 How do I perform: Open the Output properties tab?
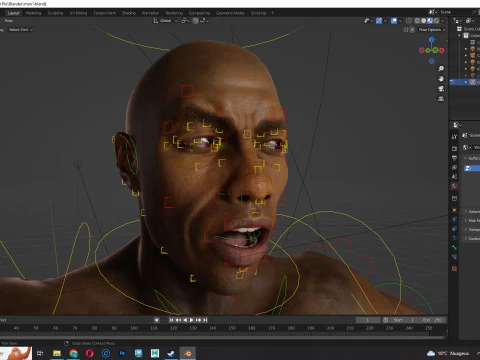[x=454, y=158]
